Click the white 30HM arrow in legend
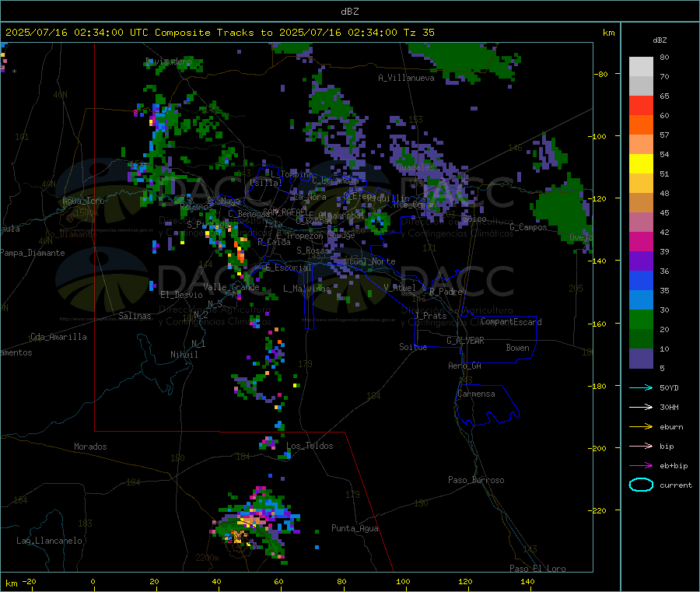Image resolution: width=700 pixels, height=592 pixels. tap(641, 407)
